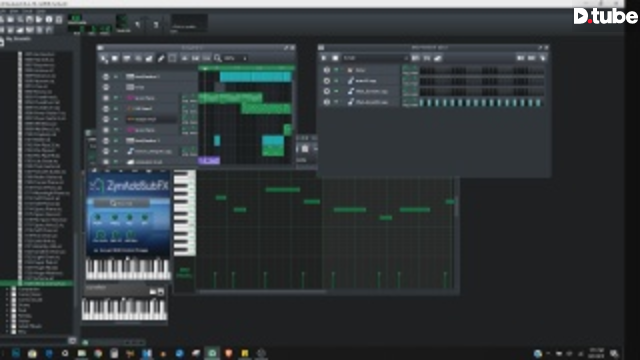The width and height of the screenshot is (640, 360).
Task: Click the magnifier zoom icon in Song Editor
Action: point(218,58)
